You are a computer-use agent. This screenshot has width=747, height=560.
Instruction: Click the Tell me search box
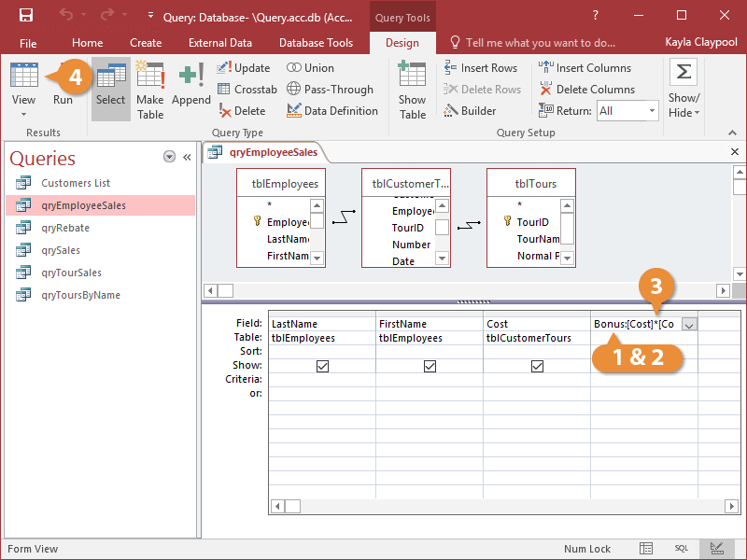pyautogui.click(x=540, y=43)
